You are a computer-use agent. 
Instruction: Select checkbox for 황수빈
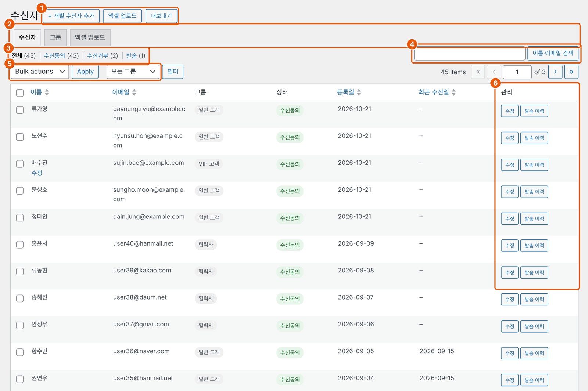tap(20, 352)
